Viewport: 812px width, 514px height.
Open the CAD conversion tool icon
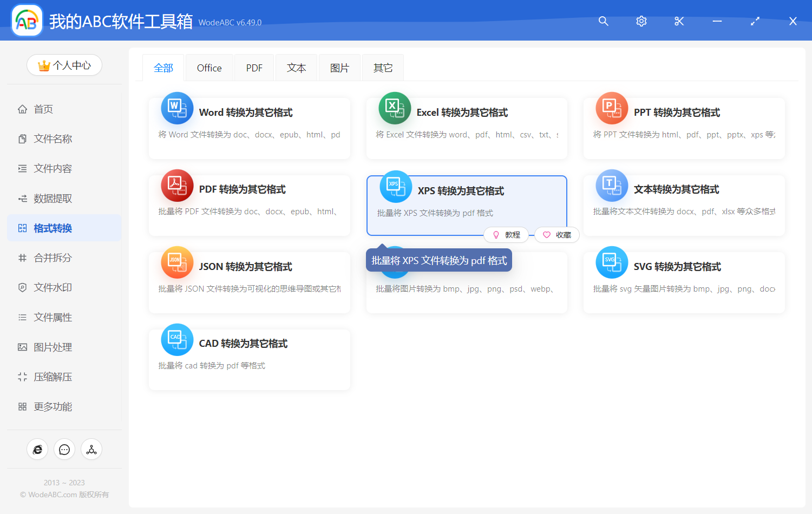pos(177,339)
